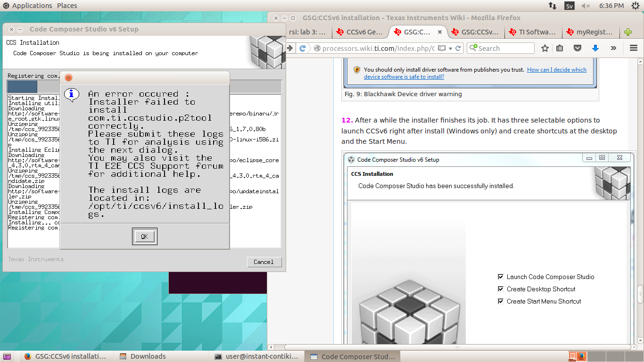
Task: Close the active 'GSG:C...' tab
Action: [x=440, y=33]
